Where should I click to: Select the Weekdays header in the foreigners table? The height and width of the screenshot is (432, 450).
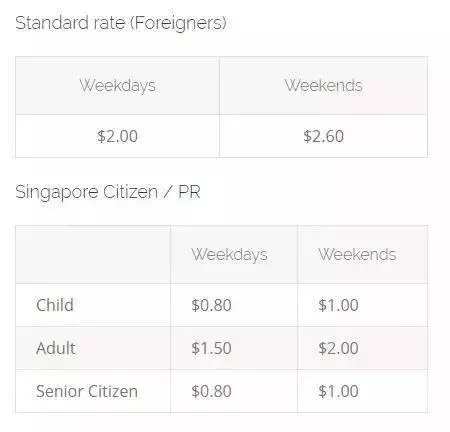coord(117,86)
